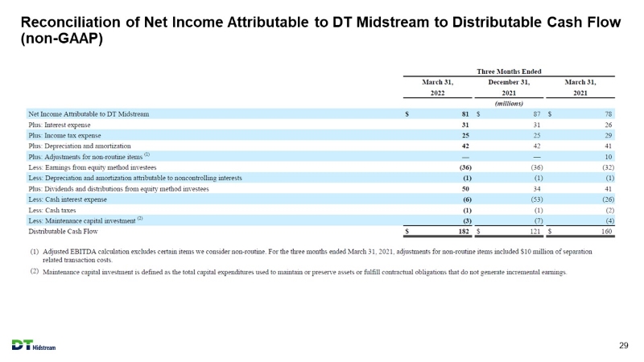Select the slide title starting 'Reconciliation of Net Income'
This screenshot has height=362, width=644.
coord(320,30)
